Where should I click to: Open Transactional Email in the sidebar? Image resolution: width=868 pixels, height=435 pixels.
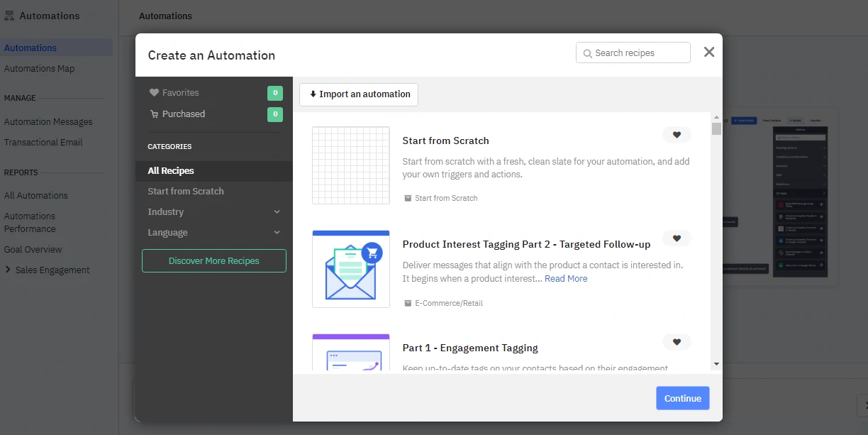pos(43,143)
